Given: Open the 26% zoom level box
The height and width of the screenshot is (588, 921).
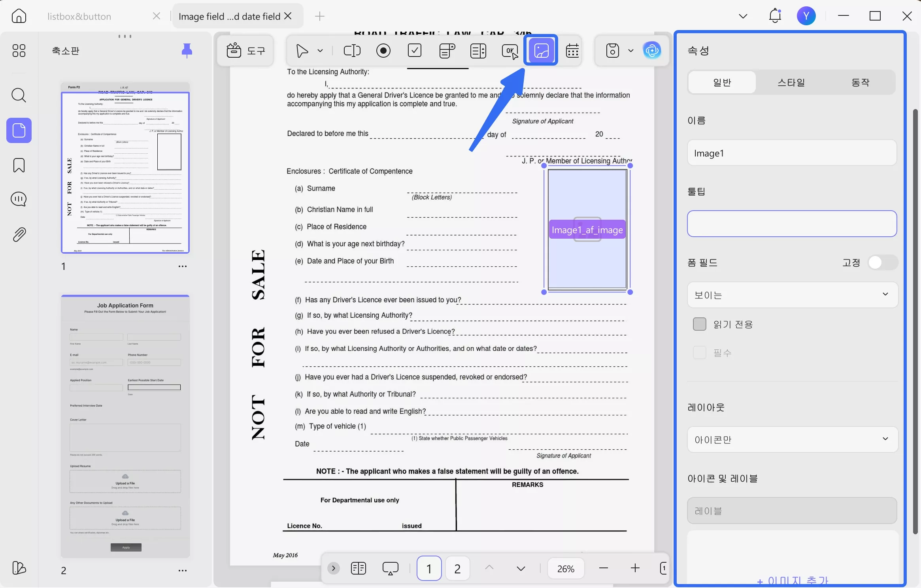Looking at the screenshot, I should click(x=566, y=569).
